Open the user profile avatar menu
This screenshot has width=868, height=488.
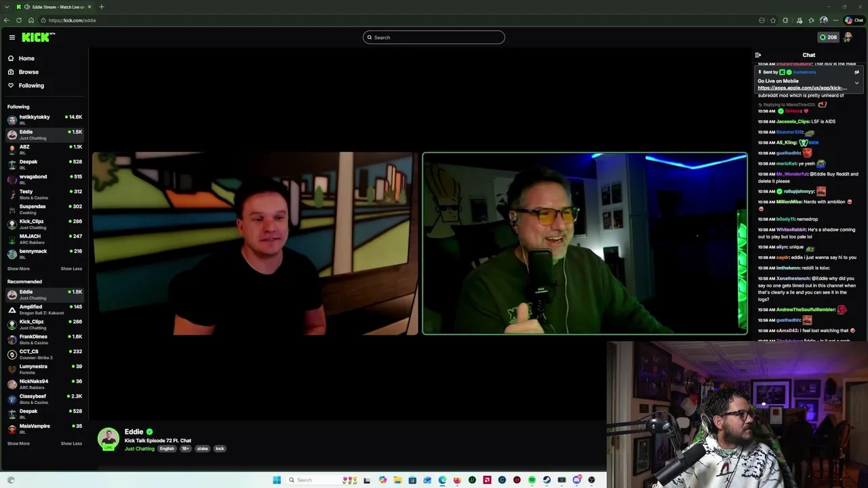848,37
